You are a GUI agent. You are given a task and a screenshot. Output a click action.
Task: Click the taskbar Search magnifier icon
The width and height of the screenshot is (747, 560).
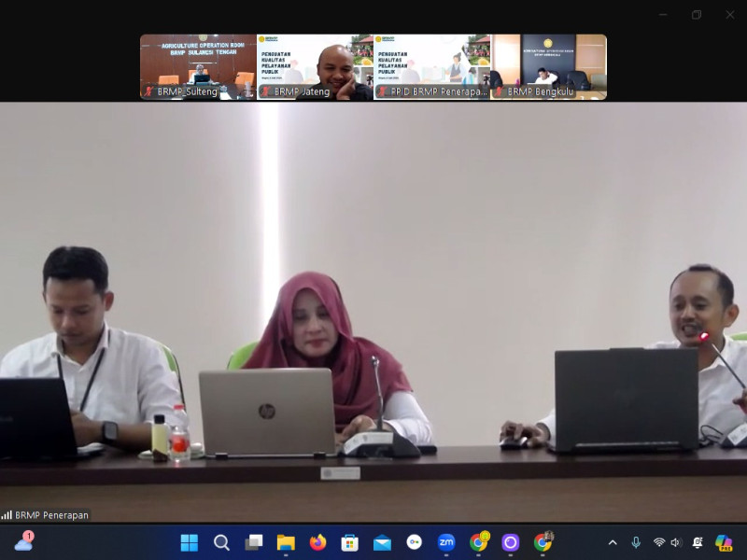point(221,542)
